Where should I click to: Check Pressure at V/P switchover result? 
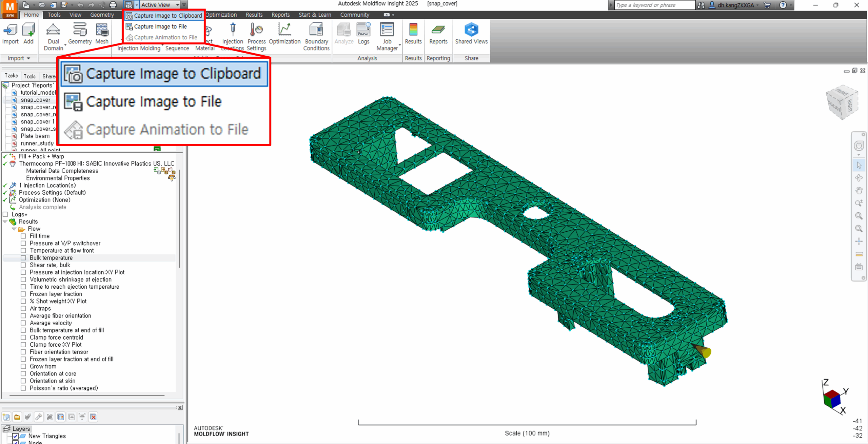23,243
